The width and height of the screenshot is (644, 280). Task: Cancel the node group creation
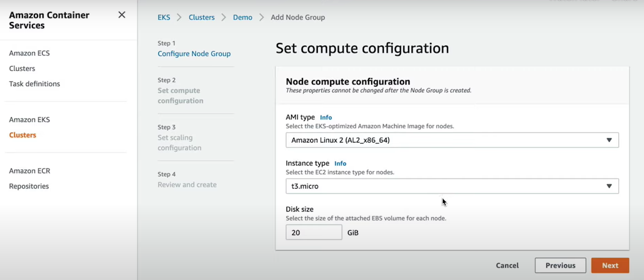507,265
